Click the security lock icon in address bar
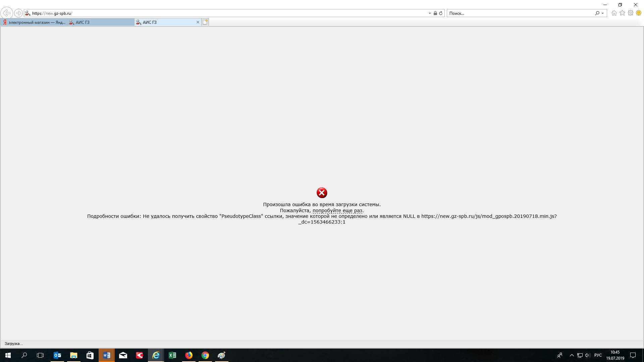Screen dimensions: 644x362 point(435,13)
